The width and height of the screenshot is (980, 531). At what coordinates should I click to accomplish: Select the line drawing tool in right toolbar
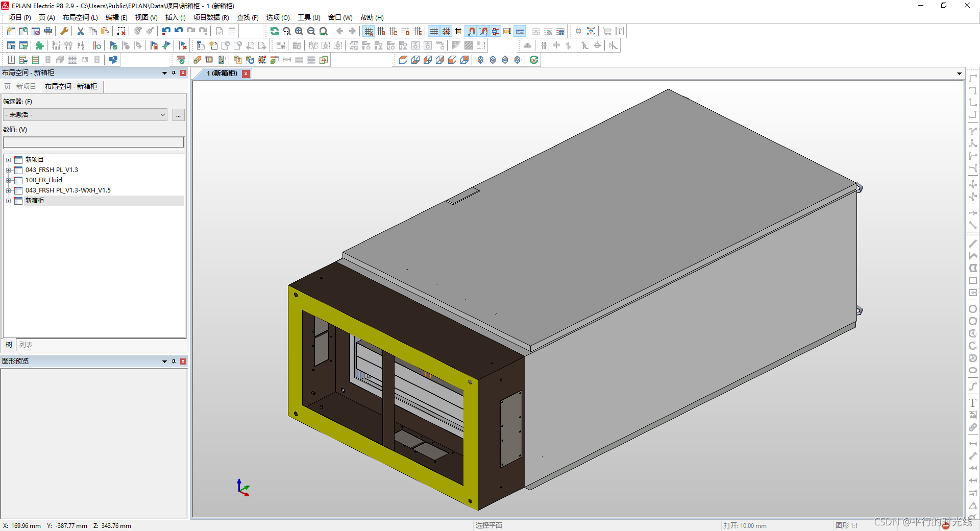pyautogui.click(x=973, y=244)
